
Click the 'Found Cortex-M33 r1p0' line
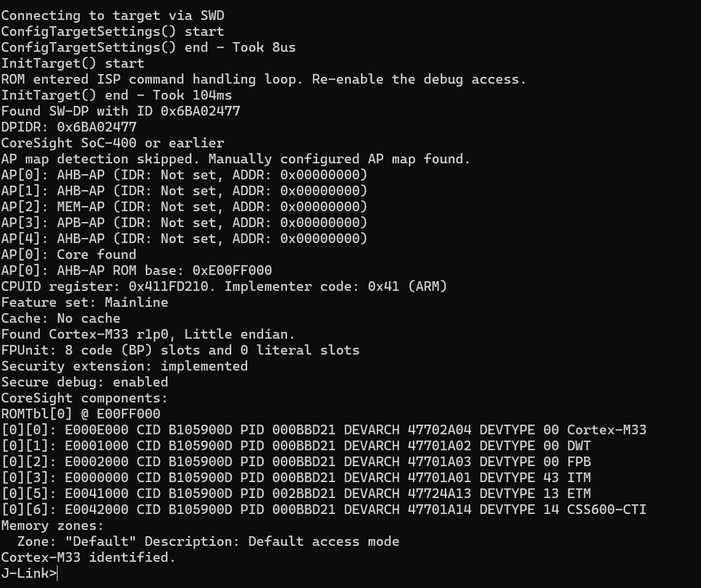click(149, 334)
